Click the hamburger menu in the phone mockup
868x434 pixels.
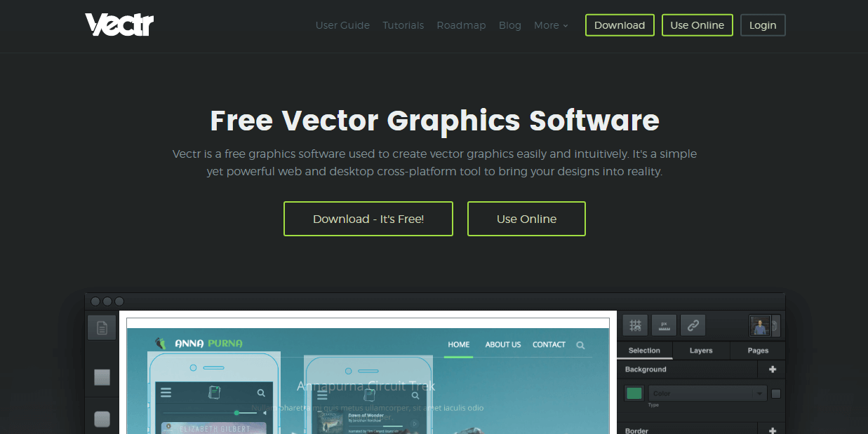[166, 392]
